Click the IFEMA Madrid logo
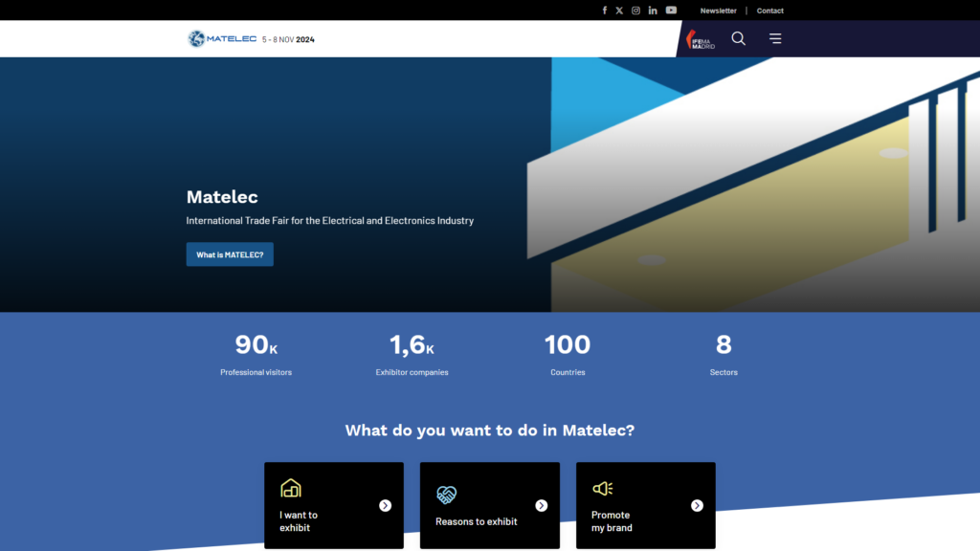The width and height of the screenshot is (980, 551). (700, 39)
